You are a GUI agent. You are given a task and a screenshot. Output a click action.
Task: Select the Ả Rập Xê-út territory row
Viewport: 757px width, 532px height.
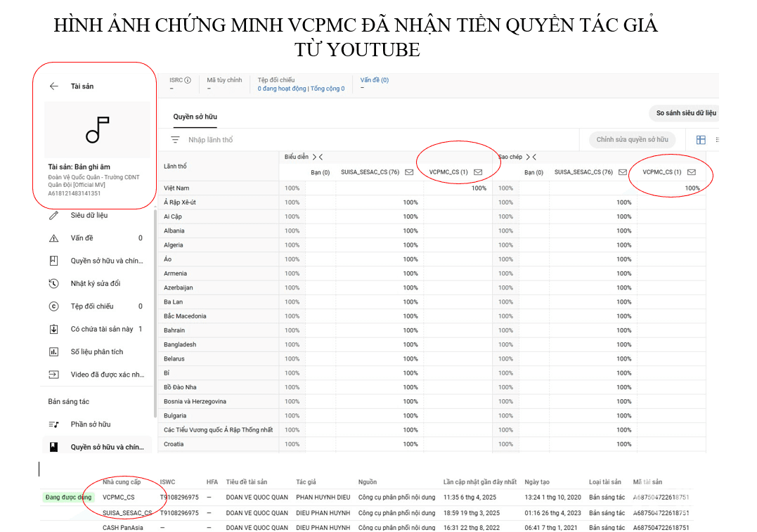432,202
